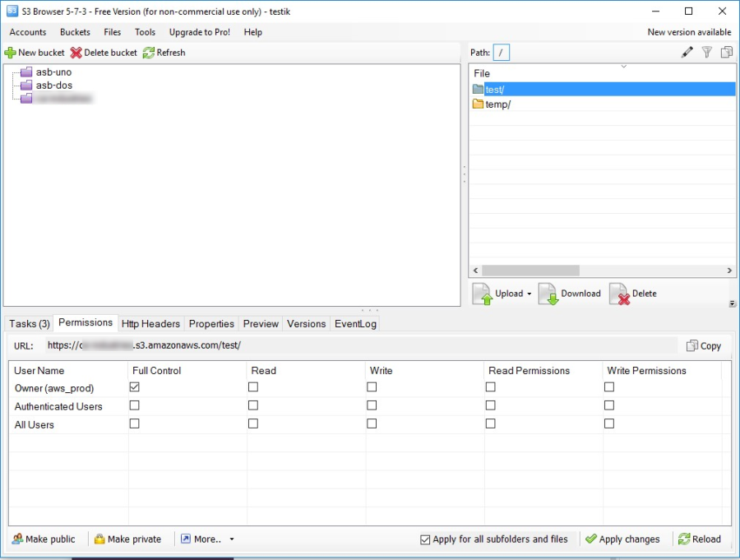Open Upgrade to Pro! menu

point(200,32)
